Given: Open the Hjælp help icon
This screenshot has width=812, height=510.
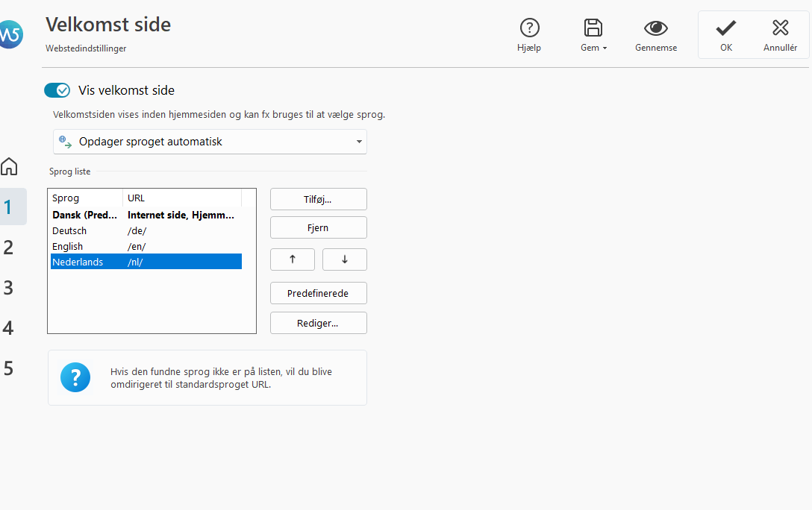Looking at the screenshot, I should (x=529, y=28).
